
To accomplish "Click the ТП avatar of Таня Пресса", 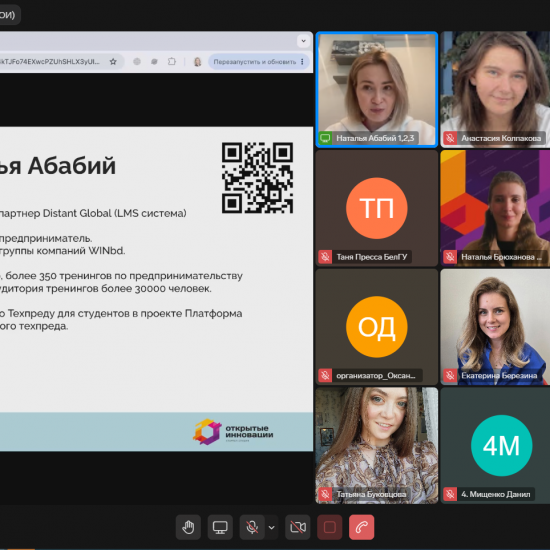I will point(377,208).
